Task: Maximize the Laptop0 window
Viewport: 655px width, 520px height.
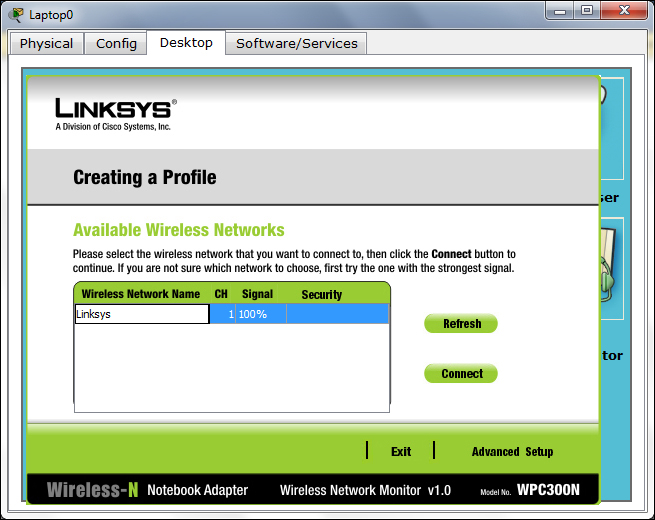Action: point(587,10)
